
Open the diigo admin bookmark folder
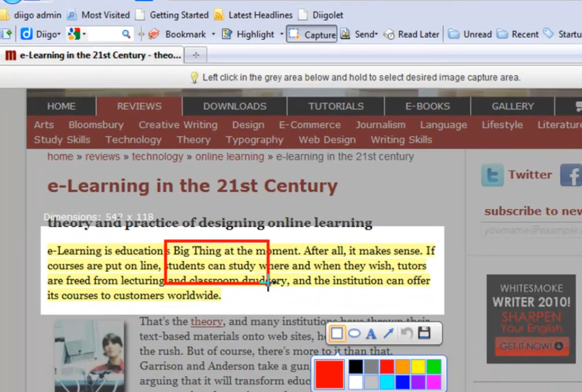point(31,15)
